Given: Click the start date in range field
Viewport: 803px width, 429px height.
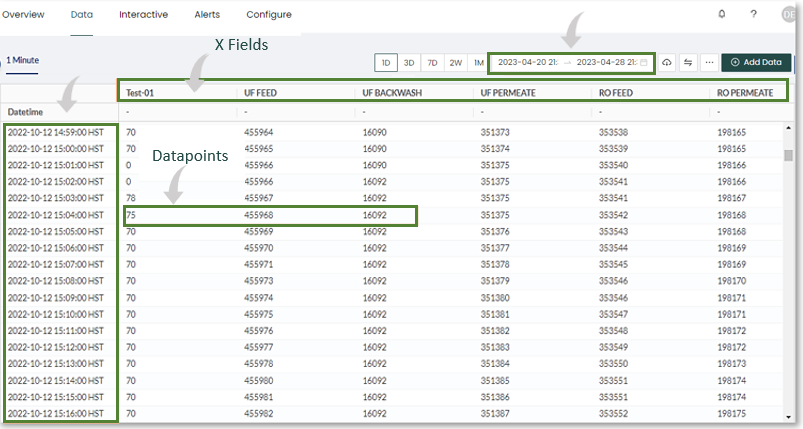Looking at the screenshot, I should (x=527, y=62).
